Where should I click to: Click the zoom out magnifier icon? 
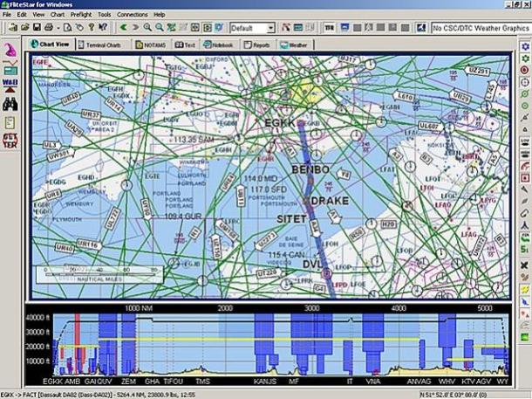pyautogui.click(x=159, y=28)
